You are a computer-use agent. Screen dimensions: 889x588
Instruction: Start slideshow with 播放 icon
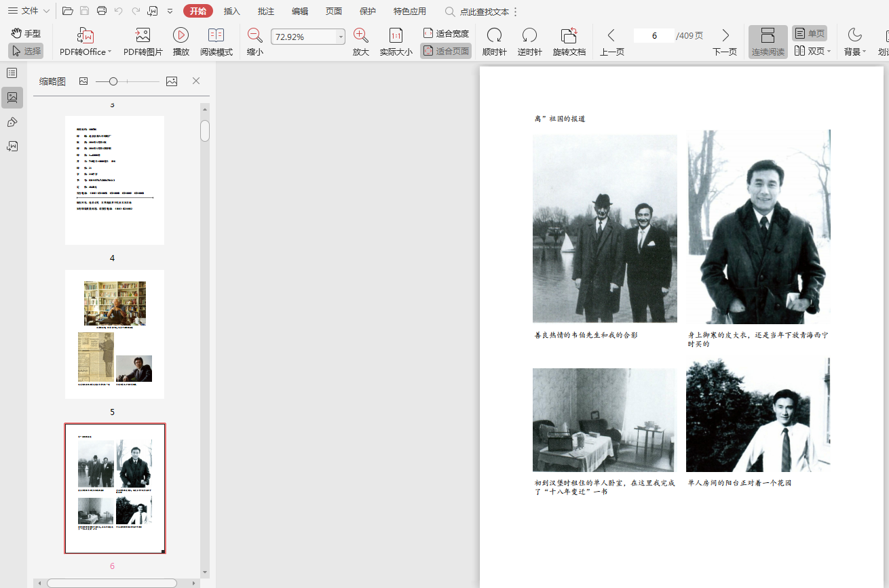[x=181, y=36]
